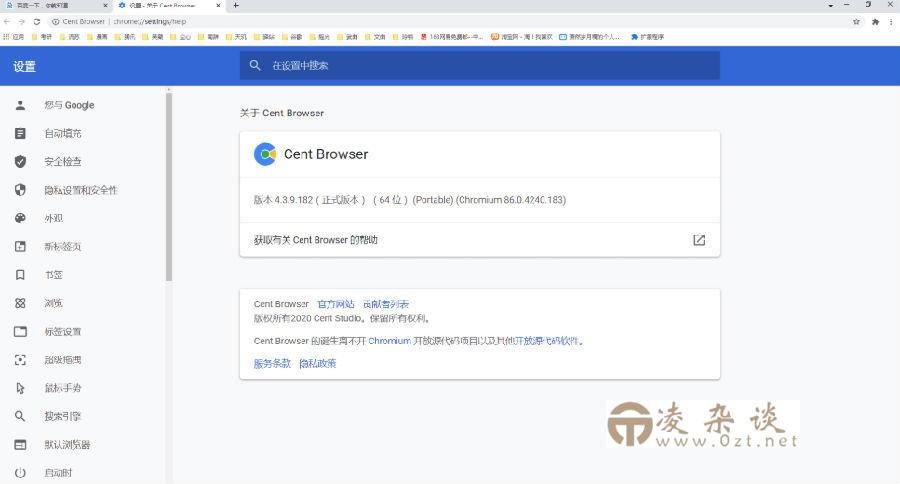Click the browser forward arrow
The height and width of the screenshot is (484, 900).
(22, 21)
